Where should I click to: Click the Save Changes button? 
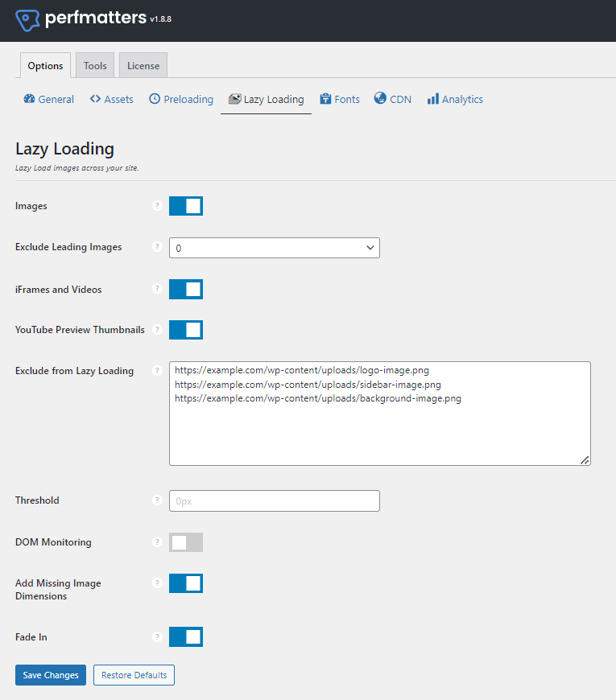point(51,675)
